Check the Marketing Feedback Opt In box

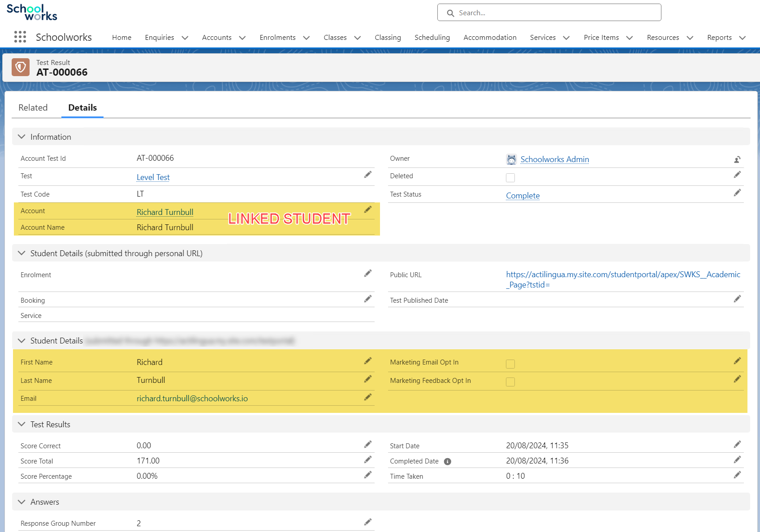(x=510, y=382)
